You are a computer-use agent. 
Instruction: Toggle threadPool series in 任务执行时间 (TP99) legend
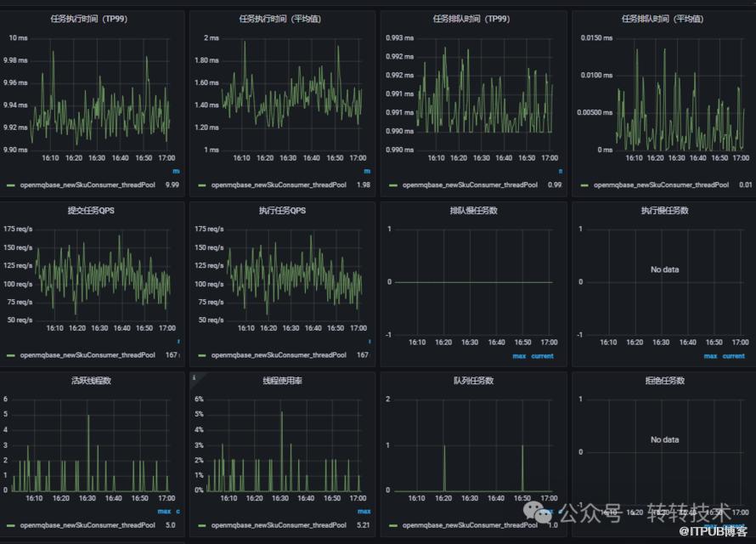click(x=87, y=184)
